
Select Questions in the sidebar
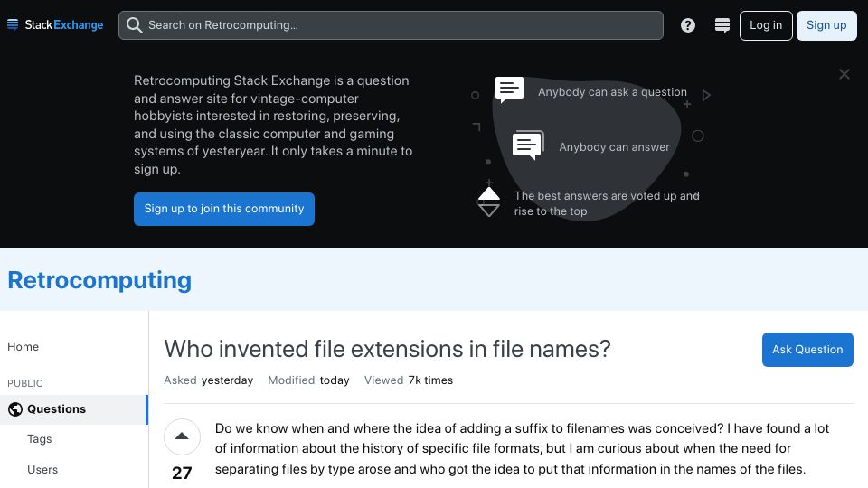(x=73, y=409)
